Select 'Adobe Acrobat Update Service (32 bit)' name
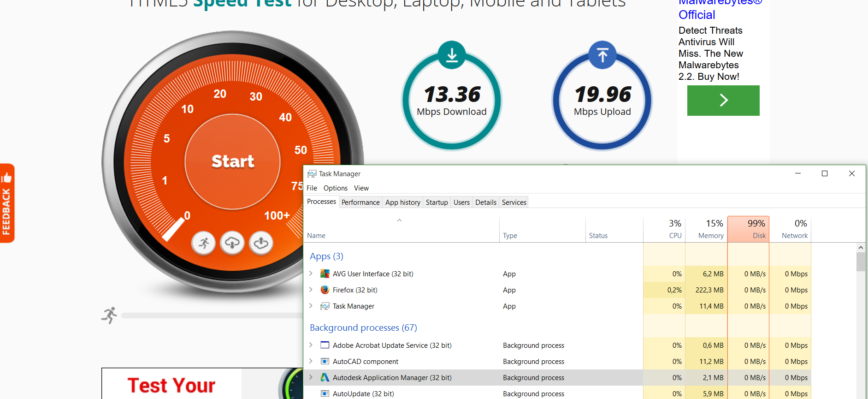 (392, 345)
